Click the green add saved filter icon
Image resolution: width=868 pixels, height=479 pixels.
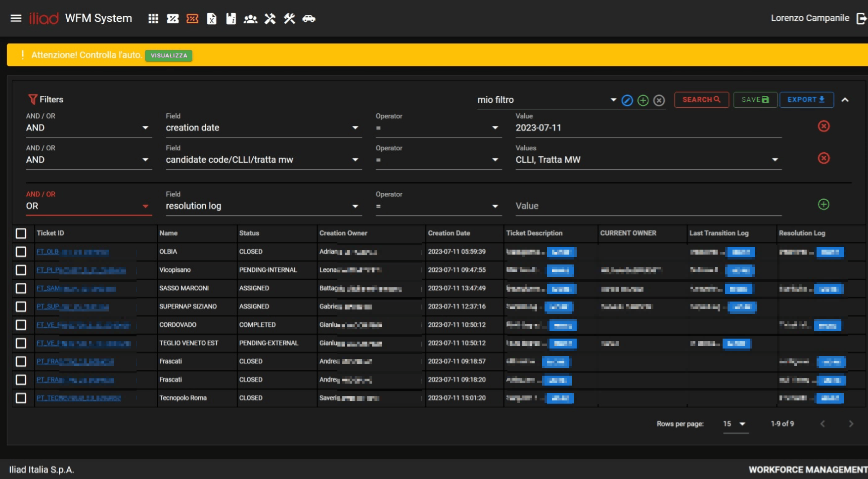[643, 100]
